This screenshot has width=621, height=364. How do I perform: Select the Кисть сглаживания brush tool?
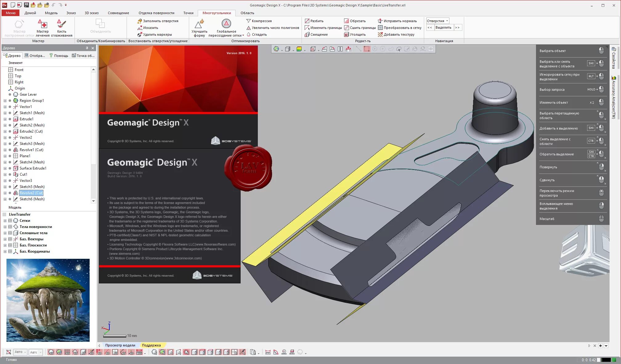pos(61,24)
